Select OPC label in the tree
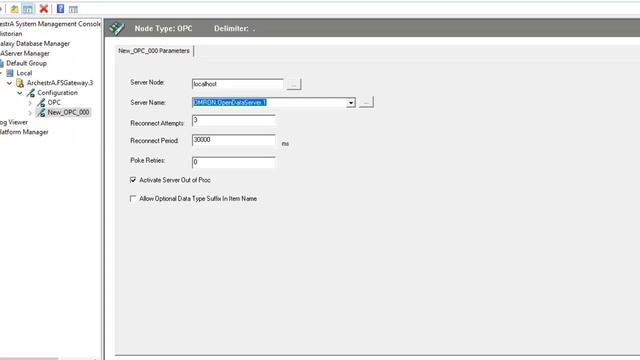Image resolution: width=640 pixels, height=360 pixels. [x=54, y=102]
